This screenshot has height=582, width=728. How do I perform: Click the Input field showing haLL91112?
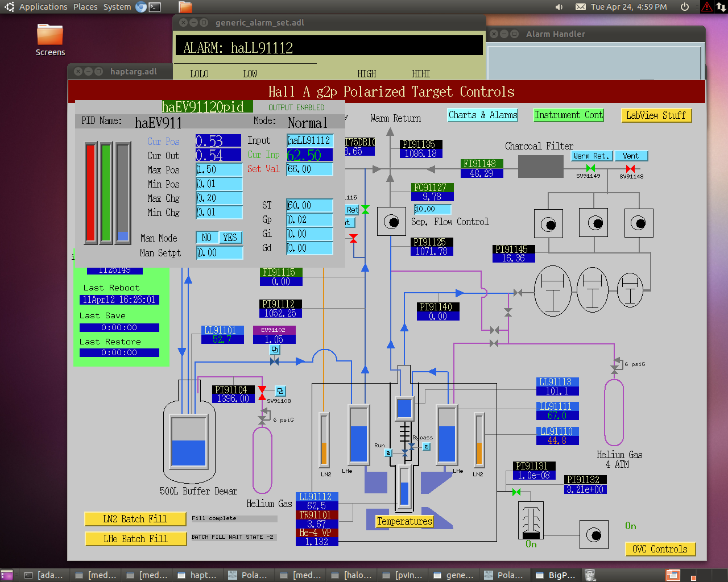click(309, 140)
